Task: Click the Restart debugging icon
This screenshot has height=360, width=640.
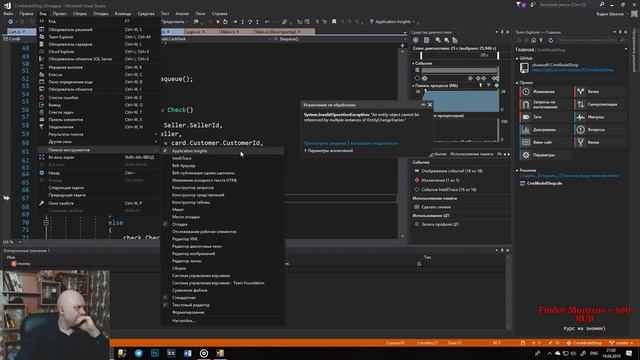Action: click(x=225, y=22)
